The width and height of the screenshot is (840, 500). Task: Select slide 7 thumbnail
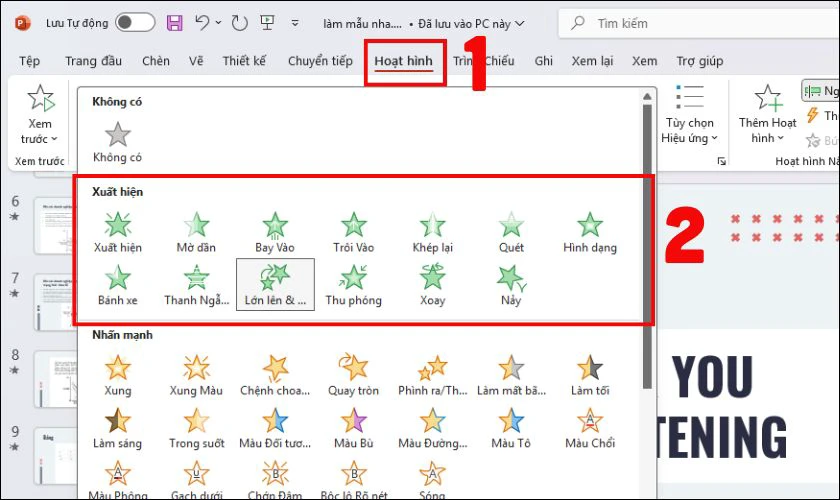[x=55, y=302]
